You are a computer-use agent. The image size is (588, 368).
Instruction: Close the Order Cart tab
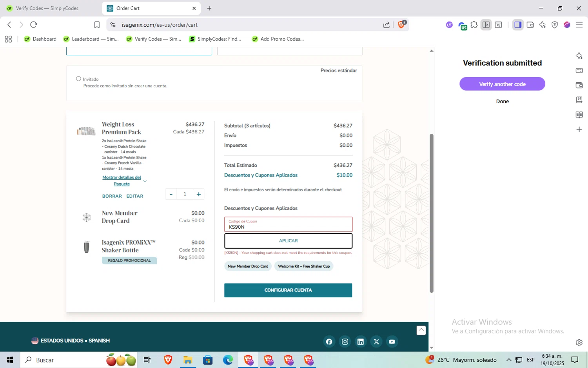pos(194,8)
